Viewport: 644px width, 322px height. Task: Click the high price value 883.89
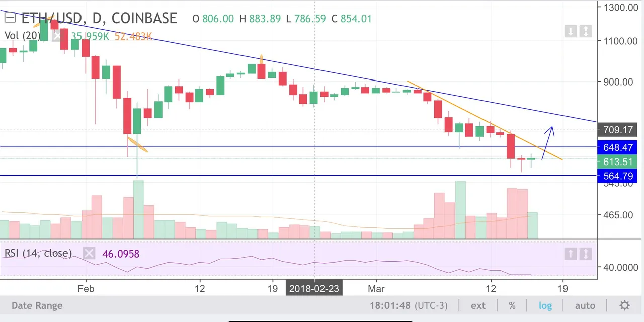(265, 19)
